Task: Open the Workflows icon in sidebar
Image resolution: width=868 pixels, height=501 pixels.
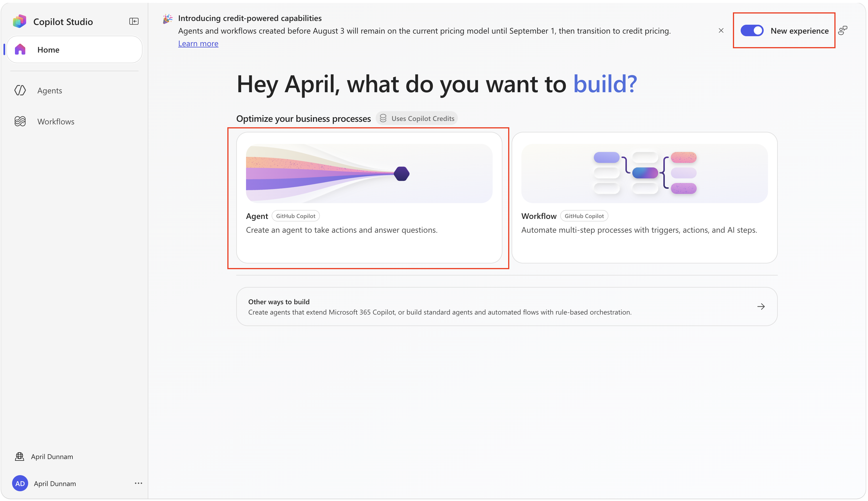Action: pos(20,122)
